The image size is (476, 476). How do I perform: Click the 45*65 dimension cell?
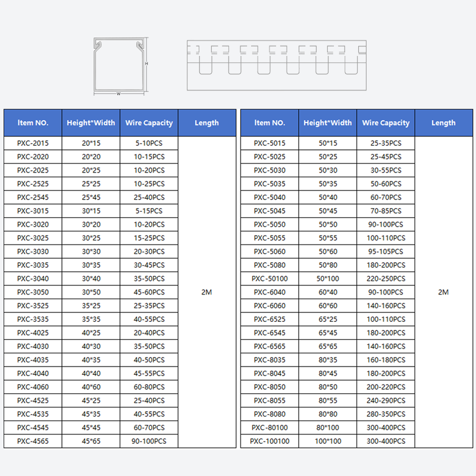tap(90, 441)
